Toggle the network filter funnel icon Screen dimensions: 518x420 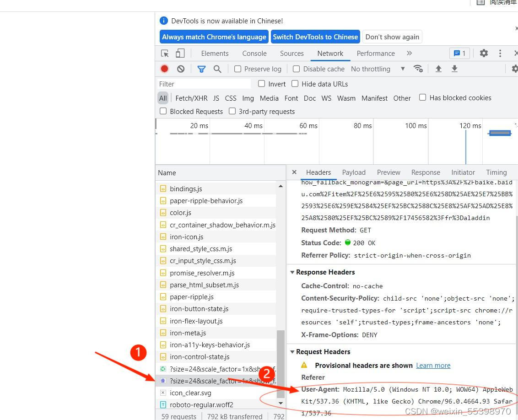pyautogui.click(x=201, y=69)
